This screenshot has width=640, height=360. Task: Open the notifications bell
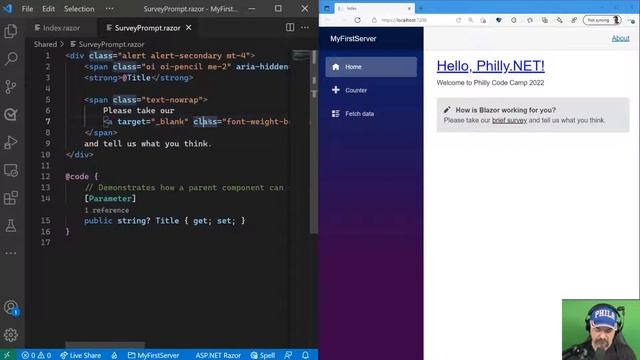tap(305, 355)
